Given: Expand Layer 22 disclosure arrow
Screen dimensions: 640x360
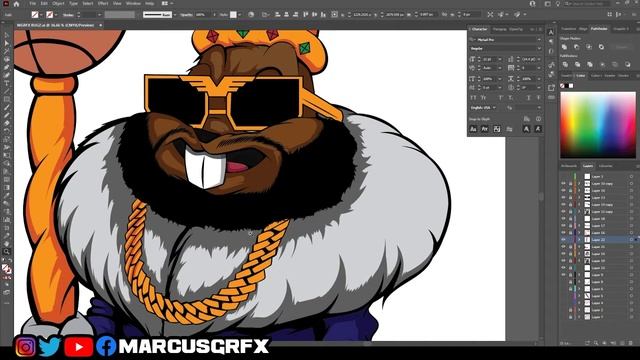Looking at the screenshot, I should pos(579,240).
